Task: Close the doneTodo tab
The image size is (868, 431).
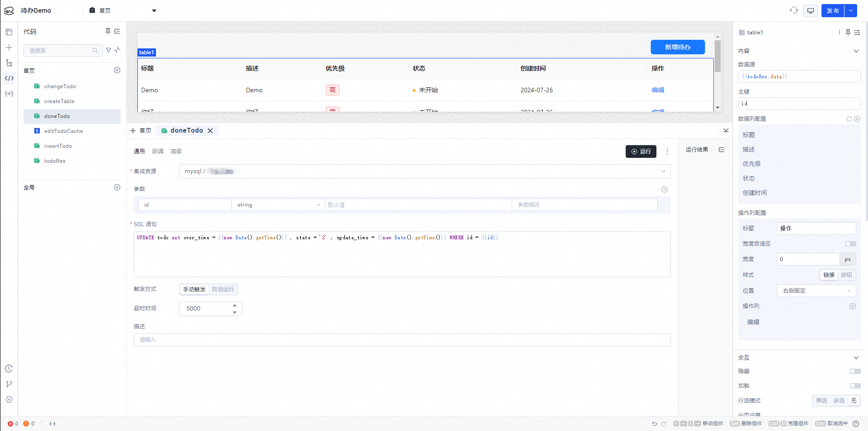Action: [210, 131]
